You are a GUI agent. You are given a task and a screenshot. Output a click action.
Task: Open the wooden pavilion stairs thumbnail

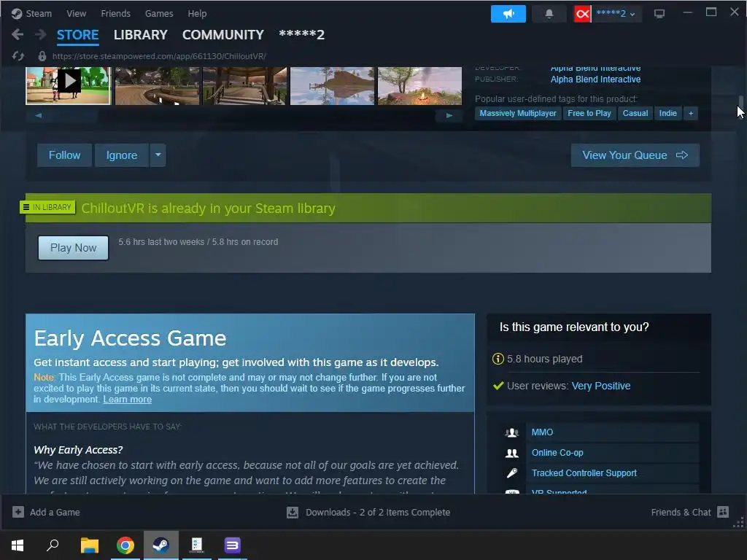pyautogui.click(x=245, y=86)
